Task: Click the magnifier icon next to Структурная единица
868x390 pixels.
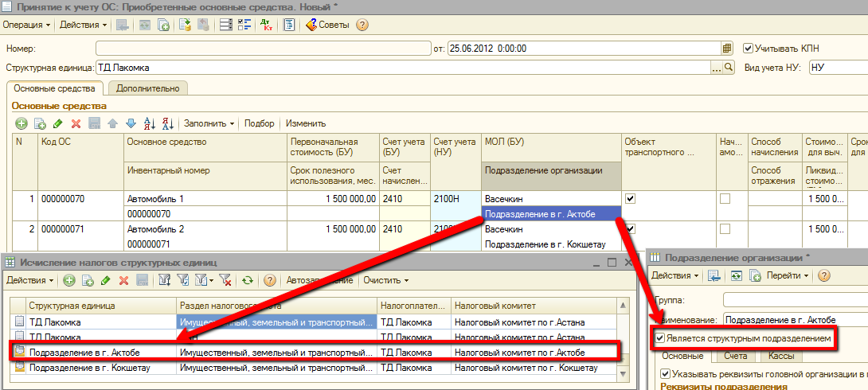Action: 728,68
